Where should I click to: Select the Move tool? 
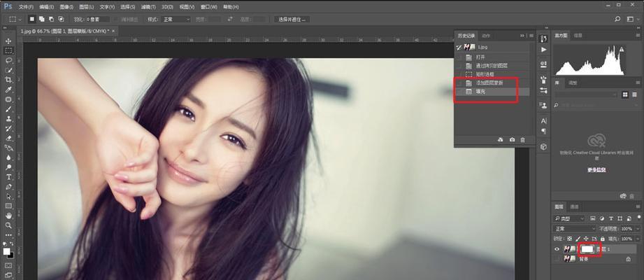(x=8, y=41)
